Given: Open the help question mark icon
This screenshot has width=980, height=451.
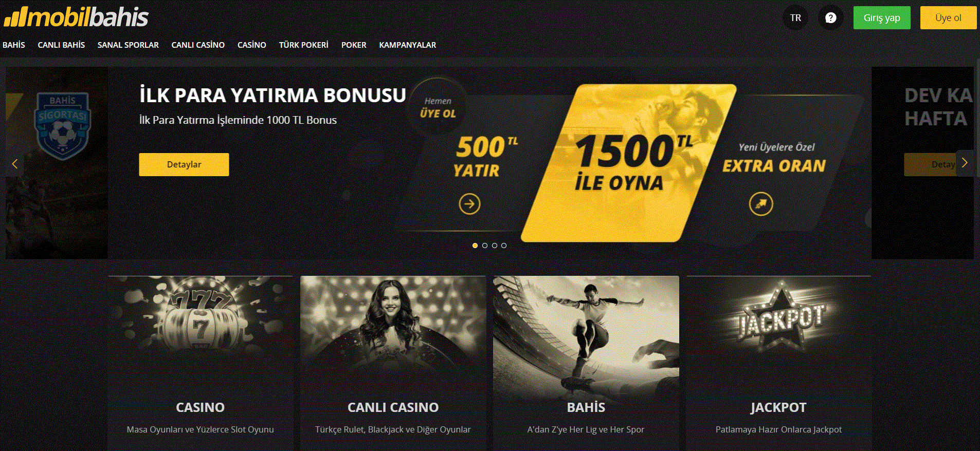Looking at the screenshot, I should [x=830, y=18].
